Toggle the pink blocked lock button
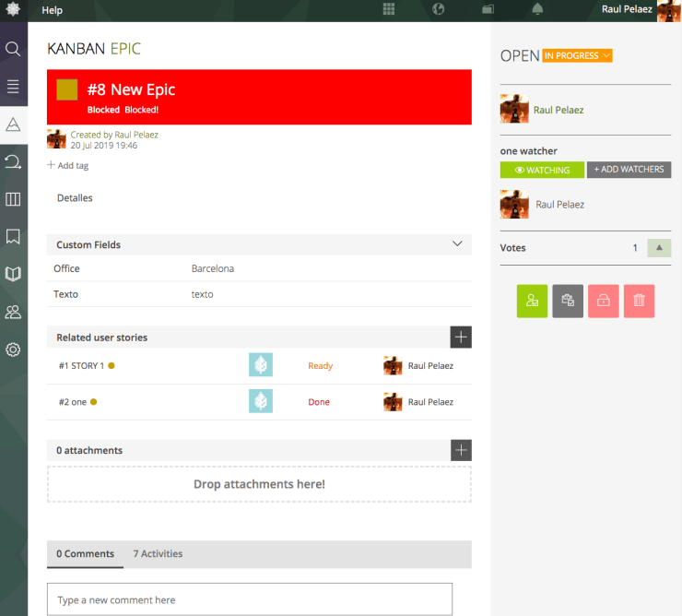The image size is (682, 616). pos(603,301)
